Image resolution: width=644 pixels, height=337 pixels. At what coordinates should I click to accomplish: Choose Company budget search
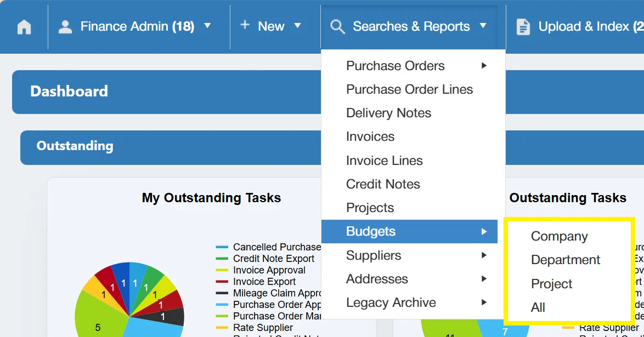point(559,236)
